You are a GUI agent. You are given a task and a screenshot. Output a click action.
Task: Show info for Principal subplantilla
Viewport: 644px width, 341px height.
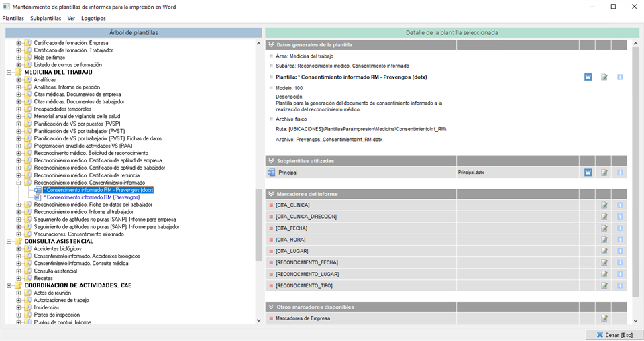[620, 173]
